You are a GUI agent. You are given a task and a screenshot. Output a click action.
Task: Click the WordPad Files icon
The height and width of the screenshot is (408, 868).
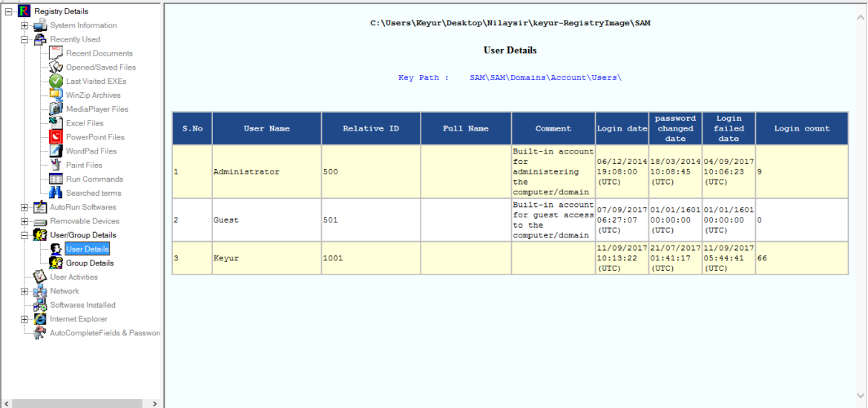coord(56,151)
